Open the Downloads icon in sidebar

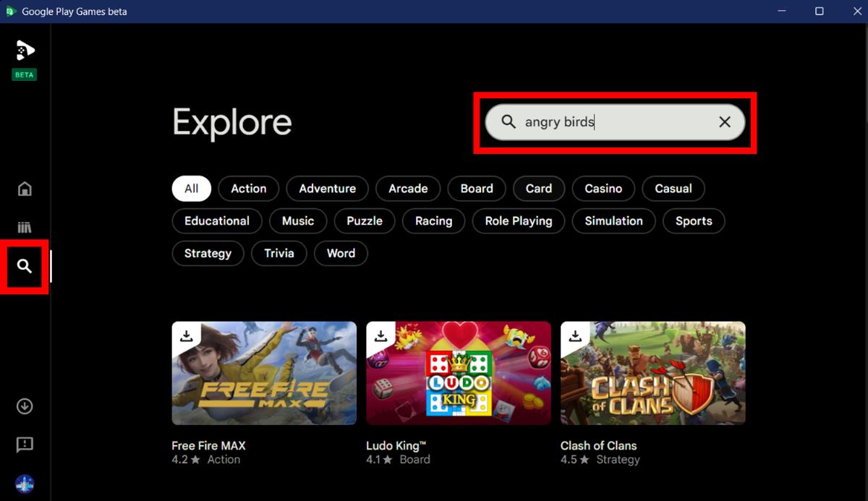point(25,406)
